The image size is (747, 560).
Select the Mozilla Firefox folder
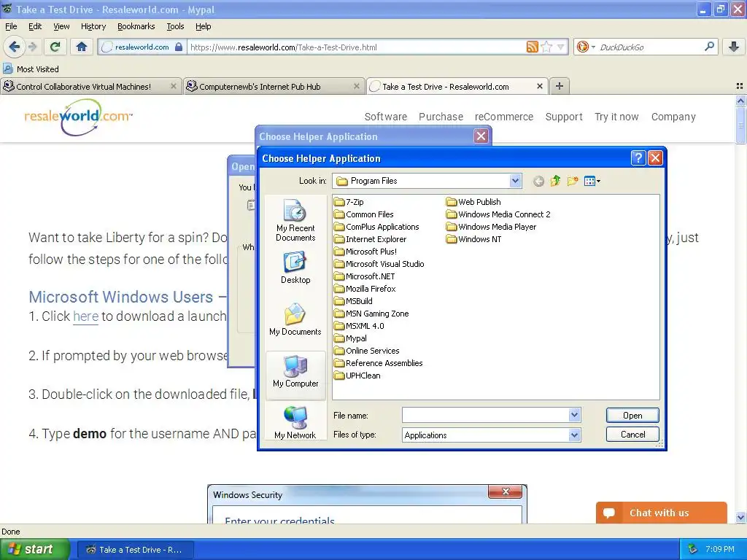click(365, 289)
